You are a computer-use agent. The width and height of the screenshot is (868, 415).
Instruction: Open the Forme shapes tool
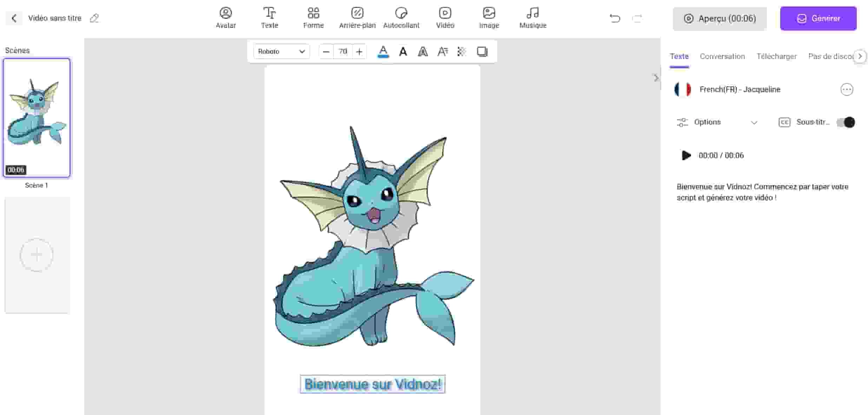click(313, 18)
